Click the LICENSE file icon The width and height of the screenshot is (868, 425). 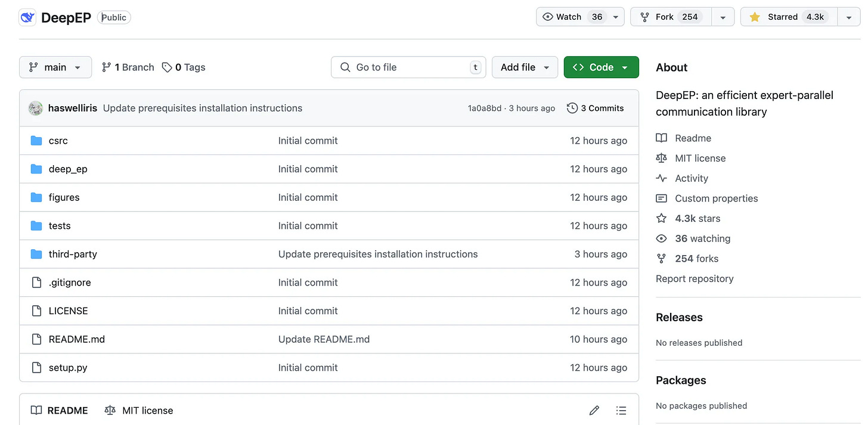tap(36, 311)
